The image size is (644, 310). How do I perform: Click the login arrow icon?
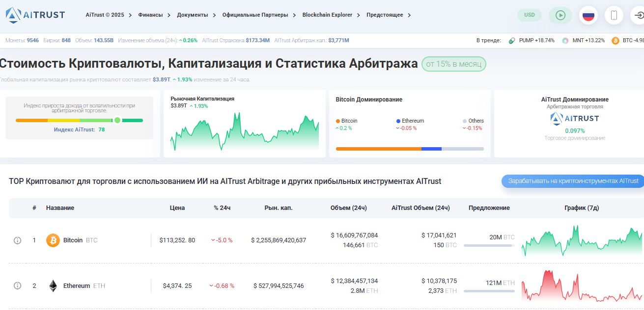pyautogui.click(x=639, y=15)
